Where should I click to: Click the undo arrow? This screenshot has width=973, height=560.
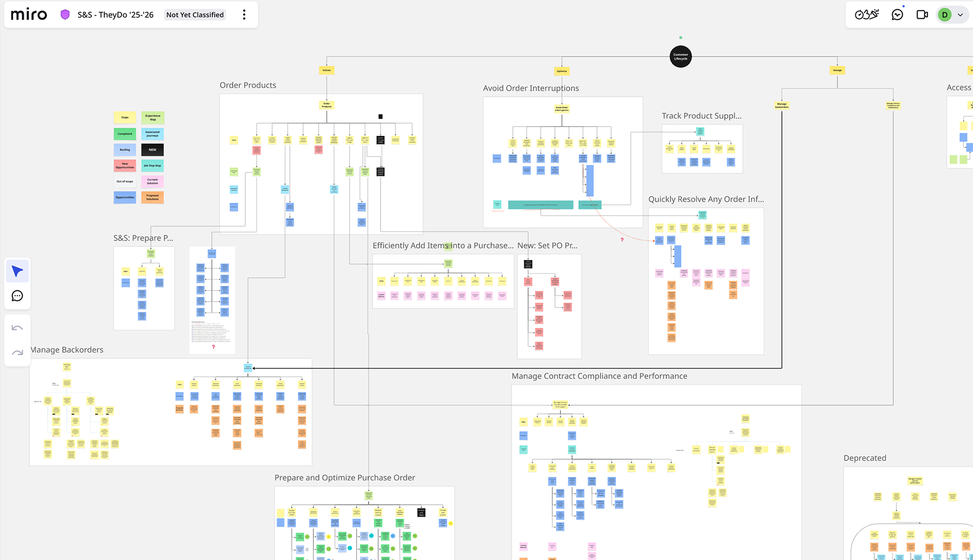(x=17, y=328)
